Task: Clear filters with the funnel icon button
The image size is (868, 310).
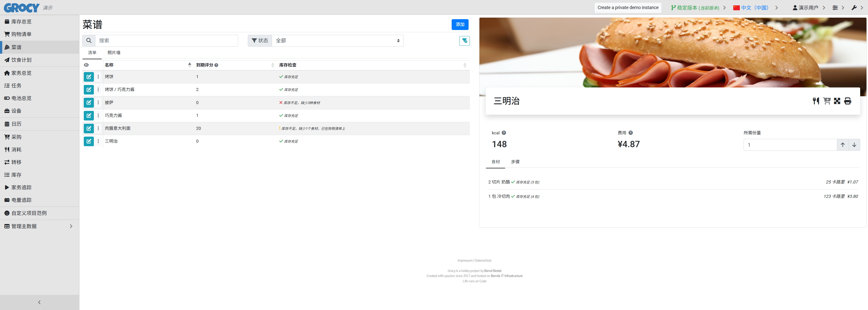Action: coord(464,41)
